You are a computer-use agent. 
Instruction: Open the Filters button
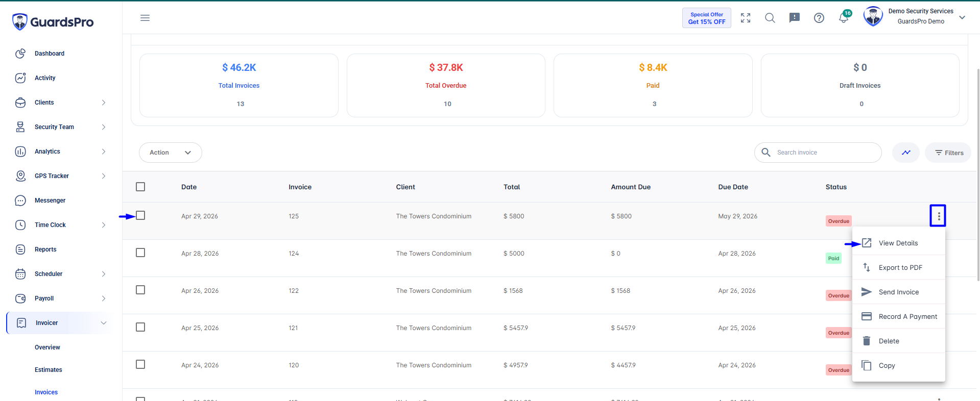coord(948,153)
